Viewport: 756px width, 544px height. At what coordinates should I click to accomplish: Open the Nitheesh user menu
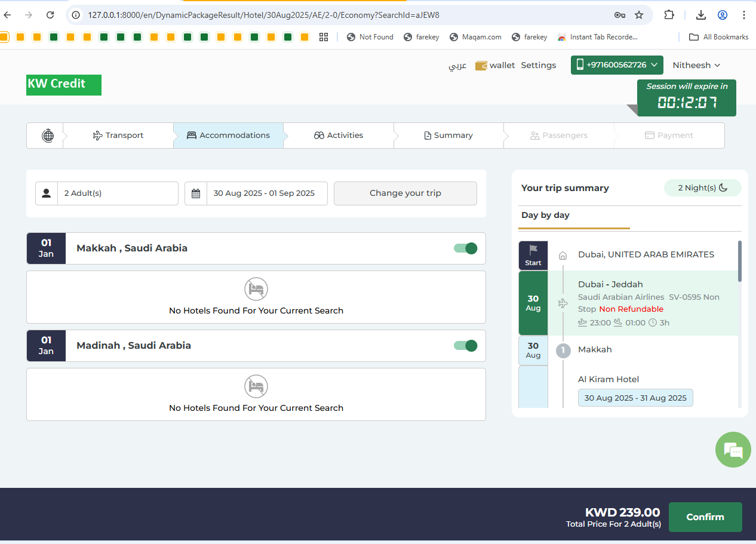point(696,65)
